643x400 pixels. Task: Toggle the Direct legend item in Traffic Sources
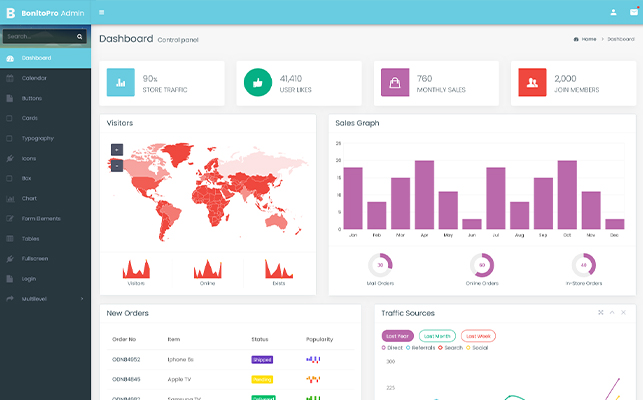coord(392,347)
